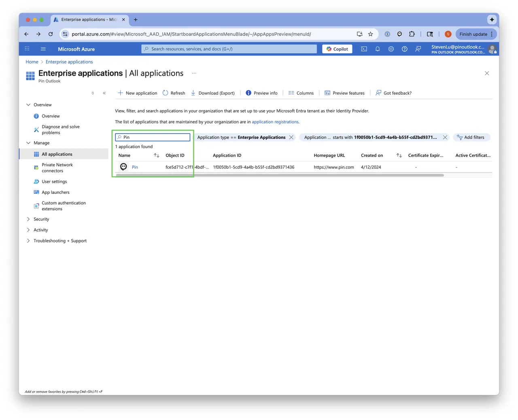The width and height of the screenshot is (518, 420).
Task: Open User settings in sidebar
Action: [x=54, y=182]
